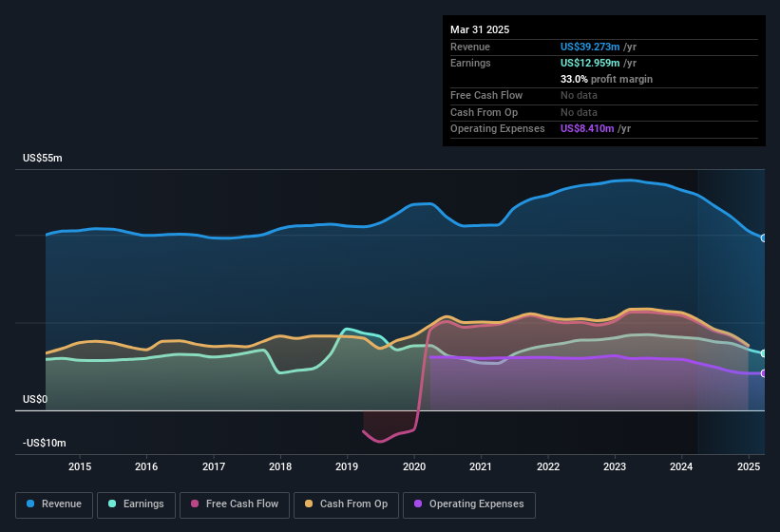Click the Cash From Op label in tooltip
The width and height of the screenshot is (780, 532).
(484, 112)
